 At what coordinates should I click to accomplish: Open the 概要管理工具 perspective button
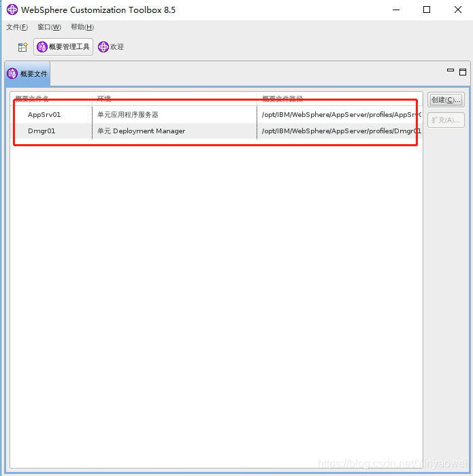point(63,47)
